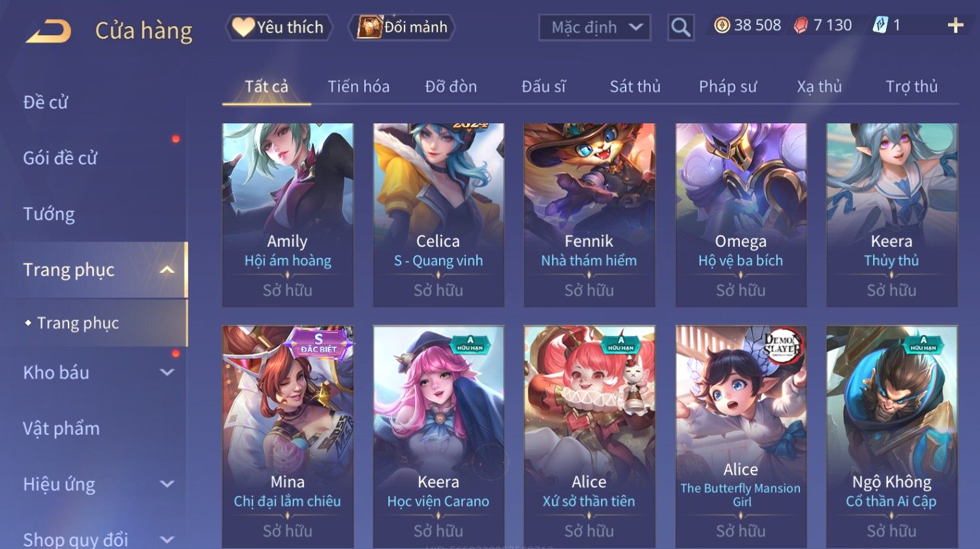Image resolution: width=980 pixels, height=549 pixels.
Task: Open Gói đề cử in sidebar
Action: [x=60, y=158]
